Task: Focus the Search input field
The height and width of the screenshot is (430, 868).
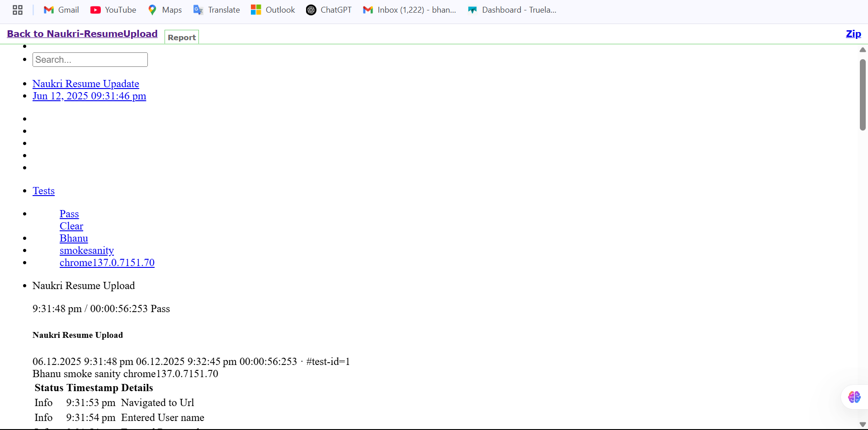Action: pyautogui.click(x=90, y=60)
